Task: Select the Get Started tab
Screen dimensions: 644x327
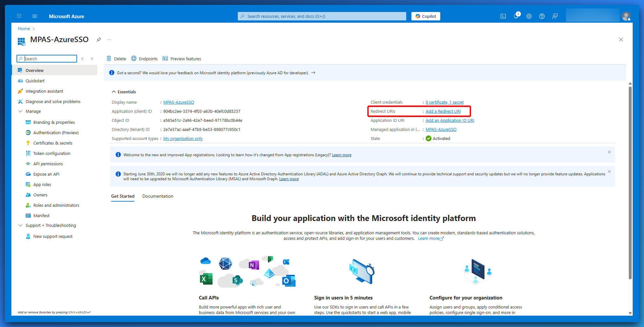Action: (123, 196)
